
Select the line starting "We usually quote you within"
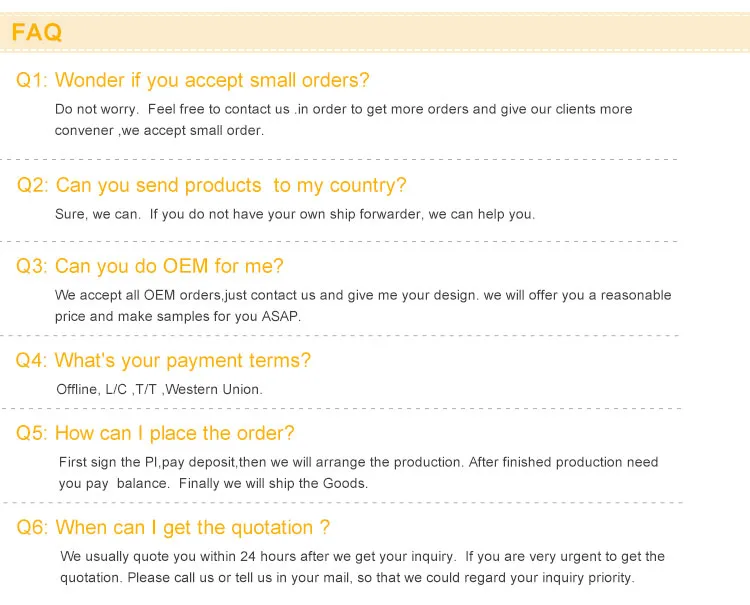[x=362, y=556]
